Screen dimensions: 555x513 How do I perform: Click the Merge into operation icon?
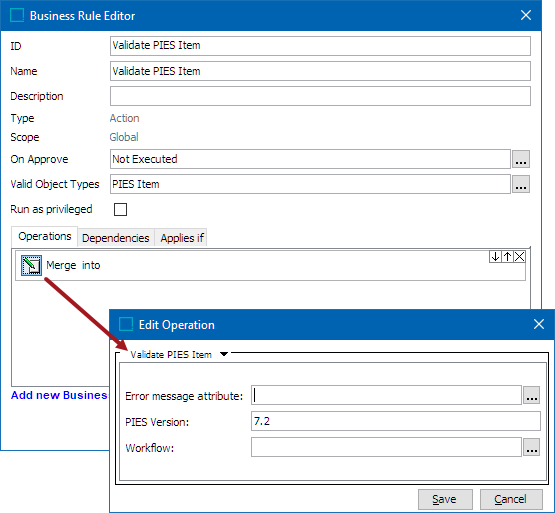tap(31, 265)
